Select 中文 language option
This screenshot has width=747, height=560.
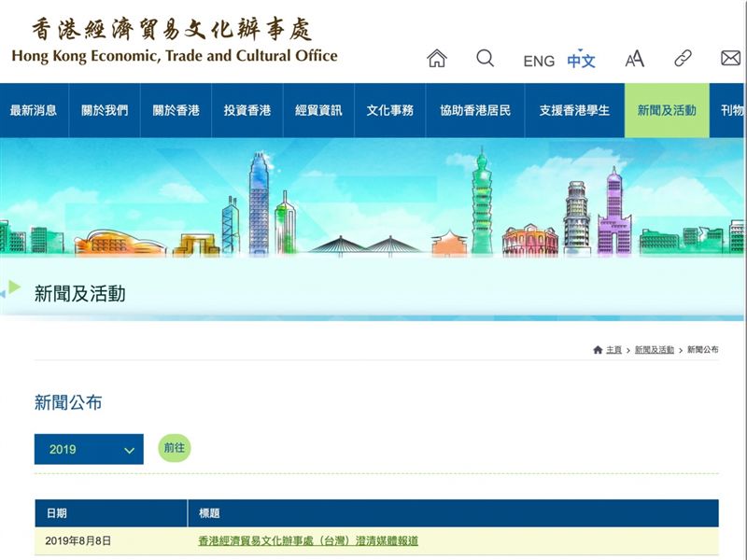pos(581,61)
